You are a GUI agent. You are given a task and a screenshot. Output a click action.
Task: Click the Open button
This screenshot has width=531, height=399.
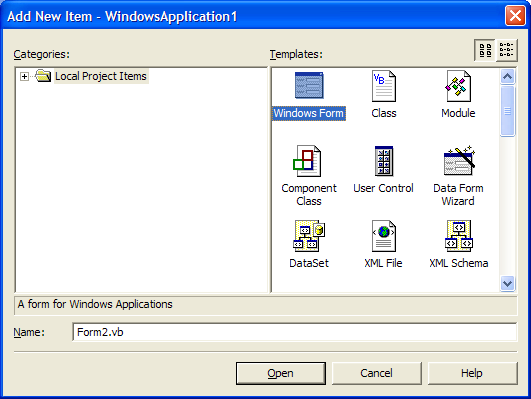click(x=281, y=373)
